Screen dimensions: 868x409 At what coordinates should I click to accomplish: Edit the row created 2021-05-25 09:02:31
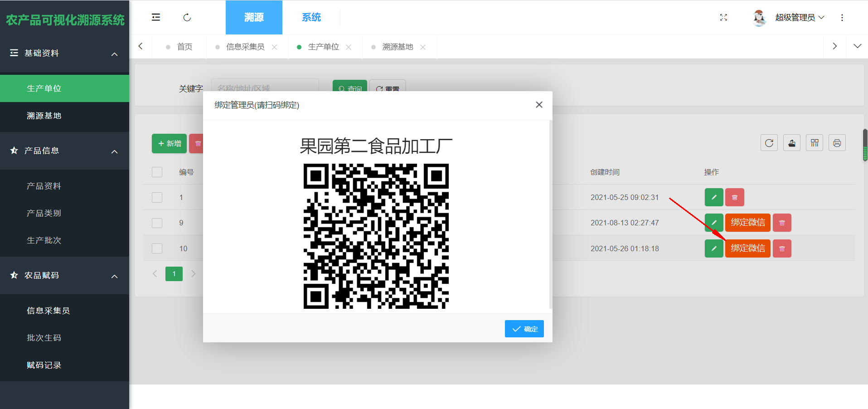[x=714, y=197]
